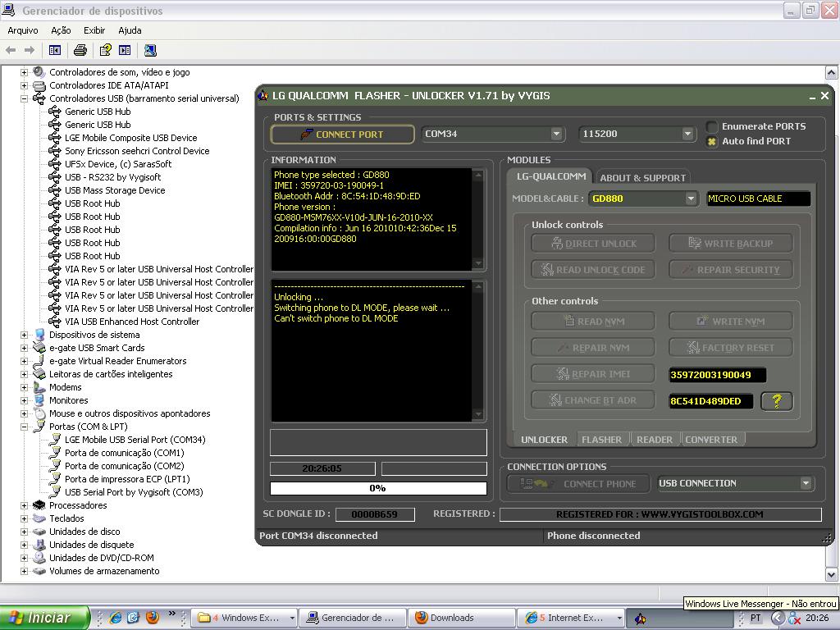This screenshot has width=840, height=630.
Task: Expand the Volumes de armazenamento node
Action: pyautogui.click(x=24, y=571)
